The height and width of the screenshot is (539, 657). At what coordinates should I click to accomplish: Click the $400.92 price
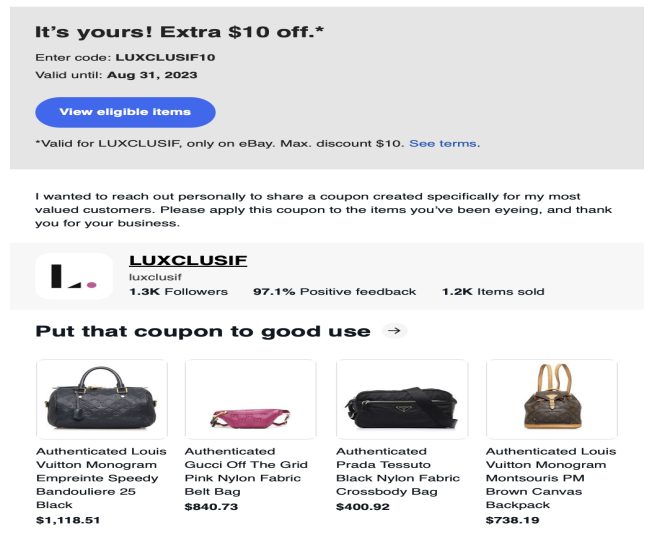362,507
